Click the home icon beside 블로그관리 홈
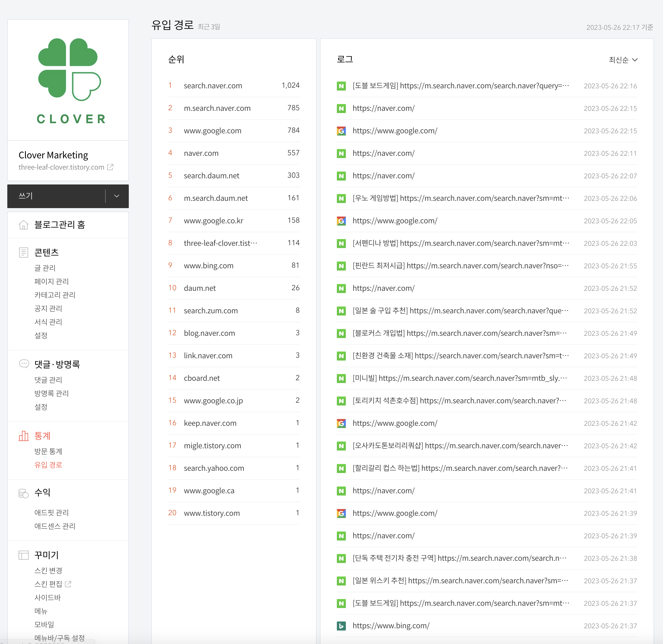This screenshot has height=644, width=663. coord(23,225)
